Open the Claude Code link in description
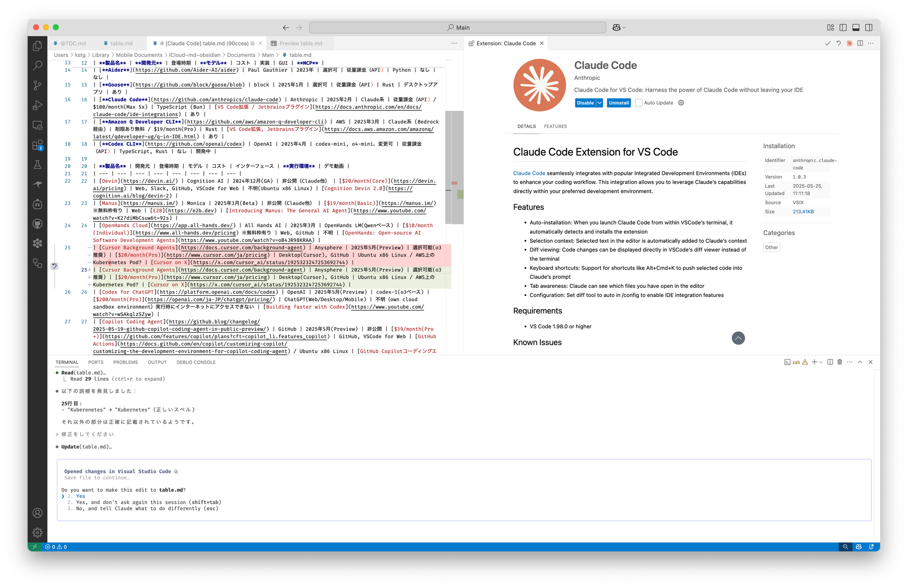 click(529, 173)
